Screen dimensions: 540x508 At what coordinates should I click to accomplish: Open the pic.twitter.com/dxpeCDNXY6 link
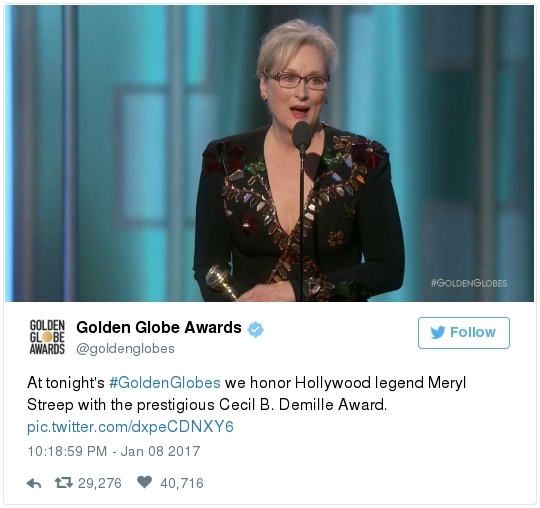coord(130,427)
